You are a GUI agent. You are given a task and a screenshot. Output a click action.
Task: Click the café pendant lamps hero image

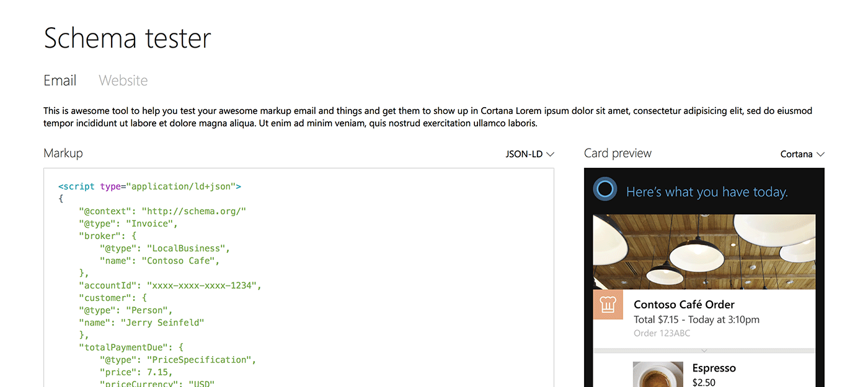click(704, 251)
